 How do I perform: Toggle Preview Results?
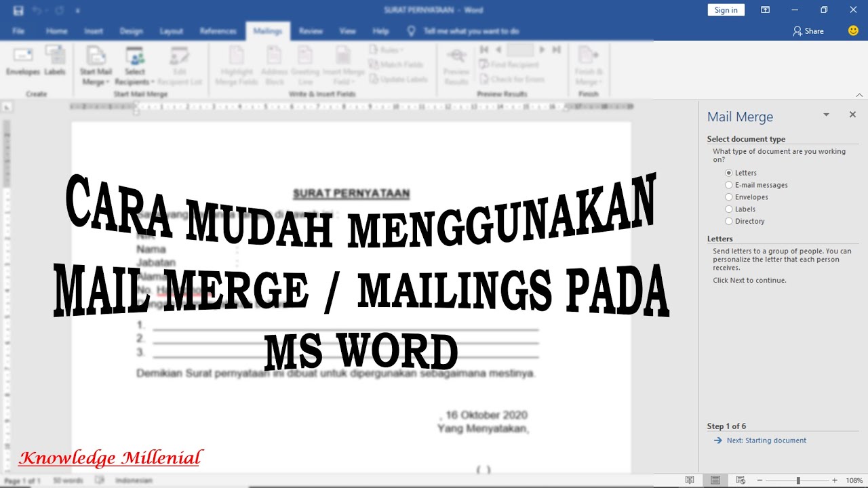pyautogui.click(x=456, y=66)
